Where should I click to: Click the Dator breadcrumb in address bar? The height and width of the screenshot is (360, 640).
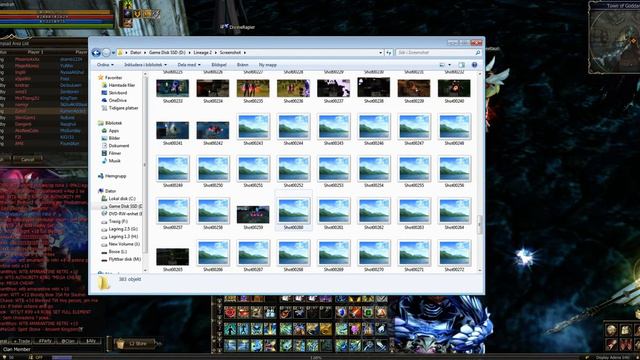pos(136,53)
